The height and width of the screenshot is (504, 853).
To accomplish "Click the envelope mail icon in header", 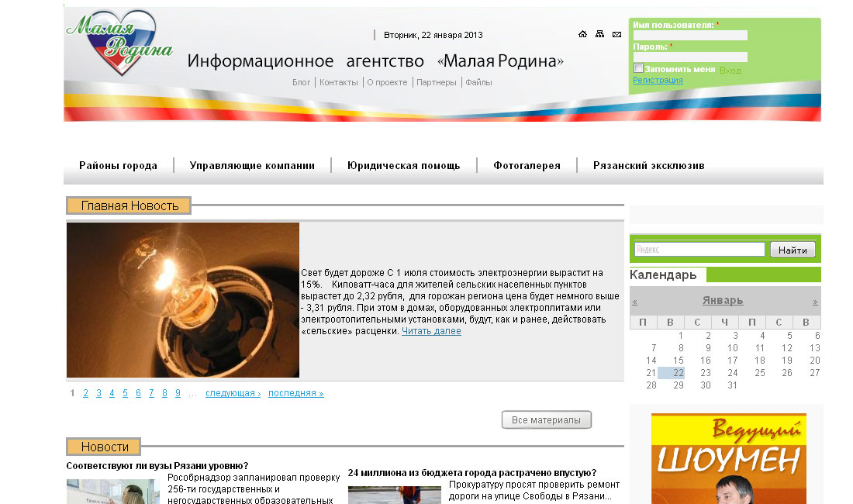I will (617, 34).
